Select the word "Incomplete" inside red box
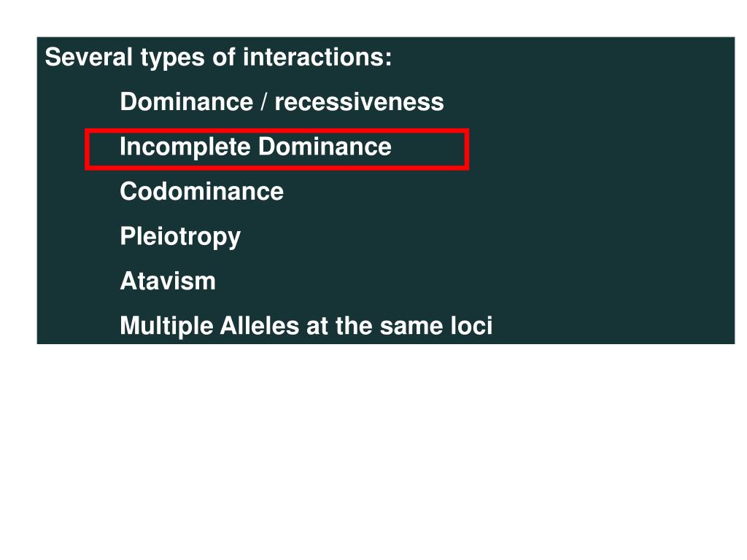The width and height of the screenshot is (747, 560). pyautogui.click(x=185, y=147)
